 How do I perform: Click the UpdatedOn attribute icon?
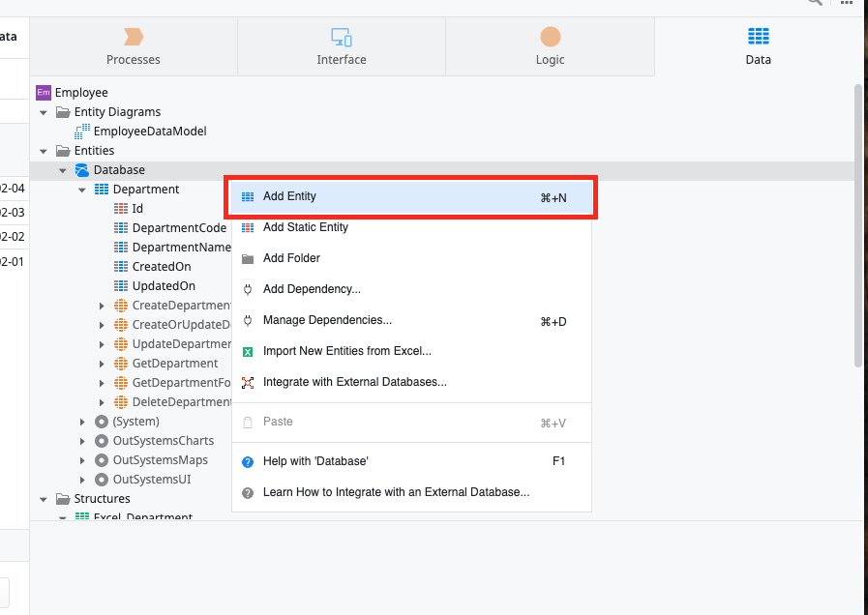pos(121,286)
